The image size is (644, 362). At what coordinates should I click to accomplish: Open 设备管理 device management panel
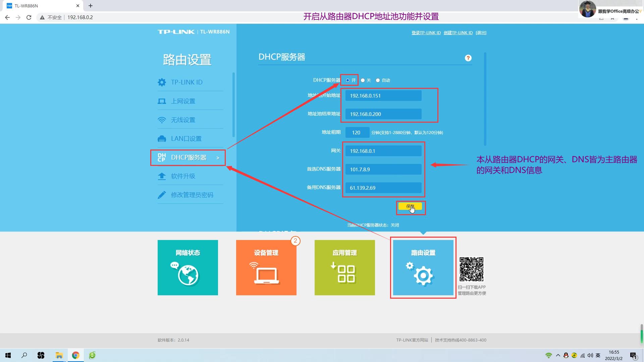point(266,267)
